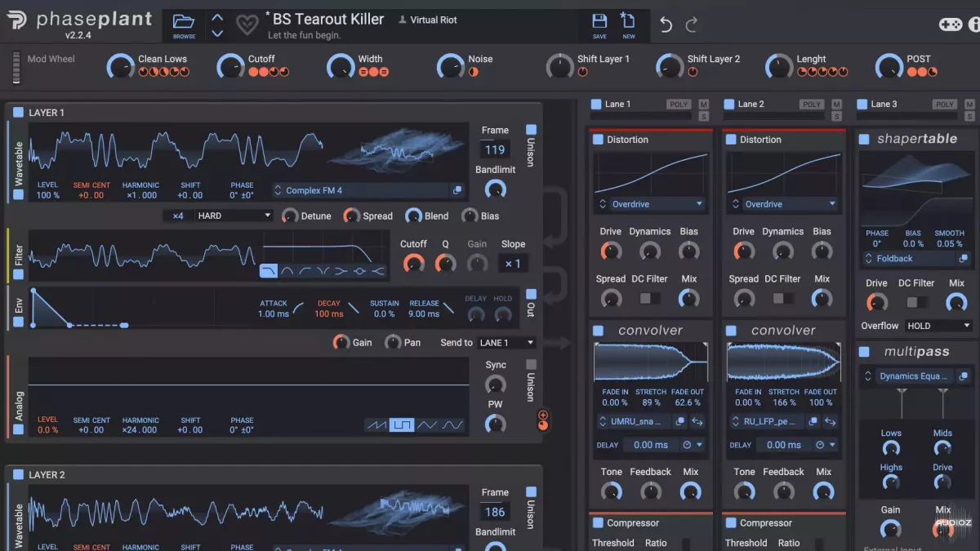980x551 pixels.
Task: Select Layer 1 Filter side tab
Action: (19, 255)
